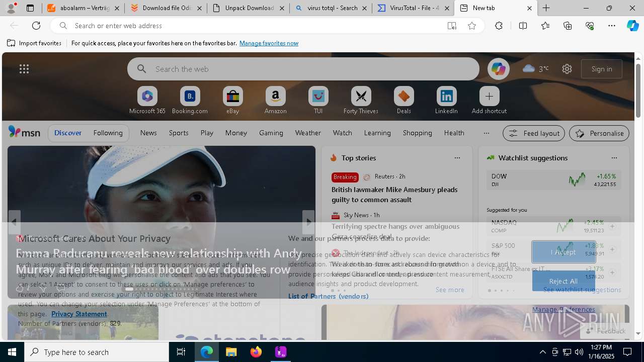This screenshot has width=644, height=362.
Task: Open Watchlist suggestions card options menu
Action: [614, 158]
